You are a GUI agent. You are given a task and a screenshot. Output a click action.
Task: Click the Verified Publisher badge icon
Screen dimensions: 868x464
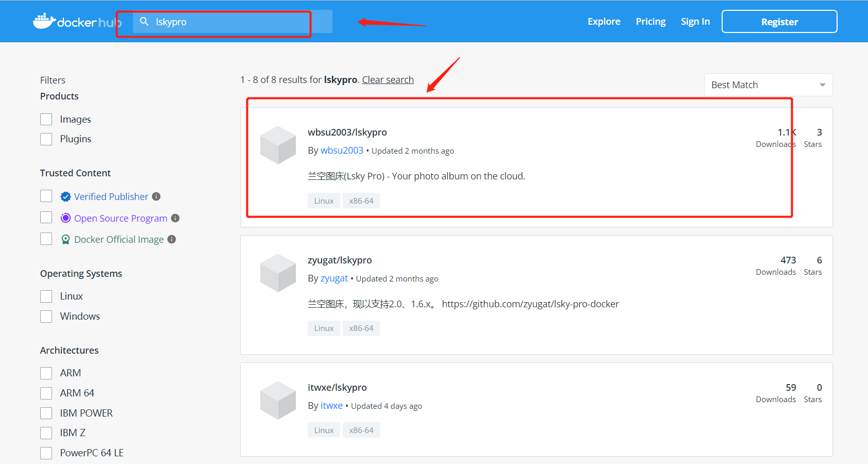(65, 196)
